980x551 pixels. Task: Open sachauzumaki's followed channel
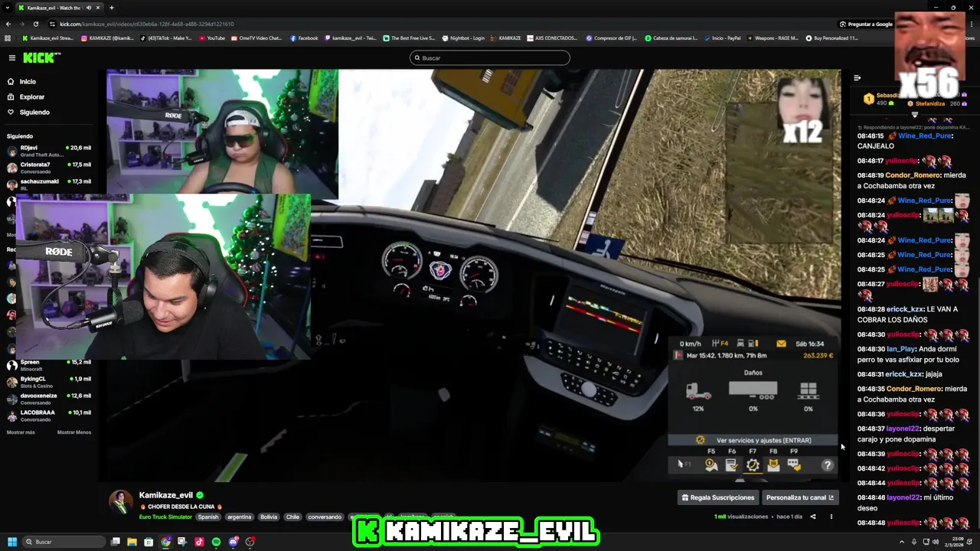(x=49, y=184)
